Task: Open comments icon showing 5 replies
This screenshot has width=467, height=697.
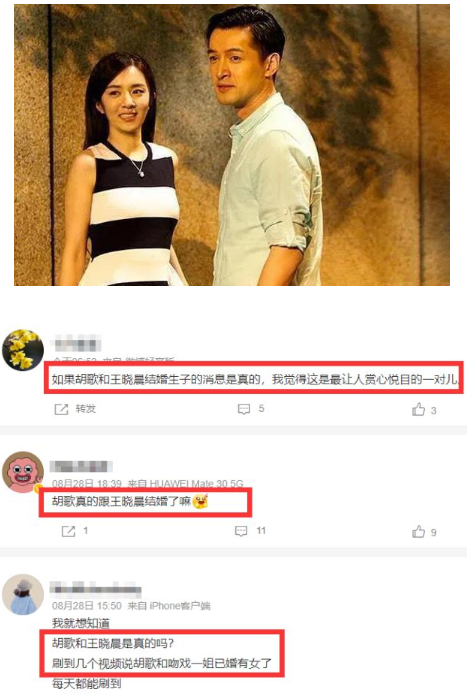Action: pyautogui.click(x=244, y=409)
